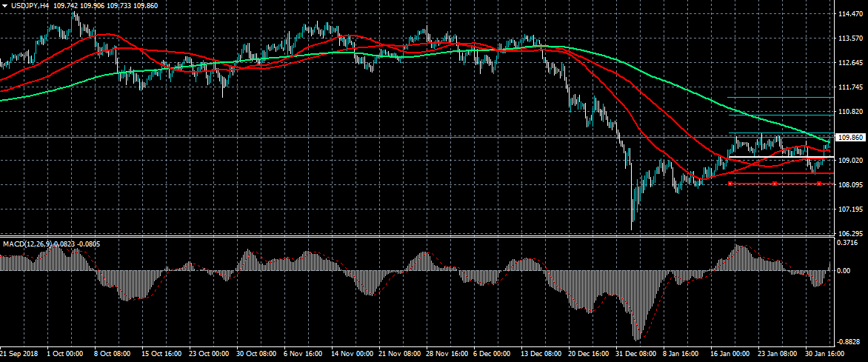Click the 21 Sep 2018 date label
This screenshot has width=868, height=362.
[x=21, y=355]
